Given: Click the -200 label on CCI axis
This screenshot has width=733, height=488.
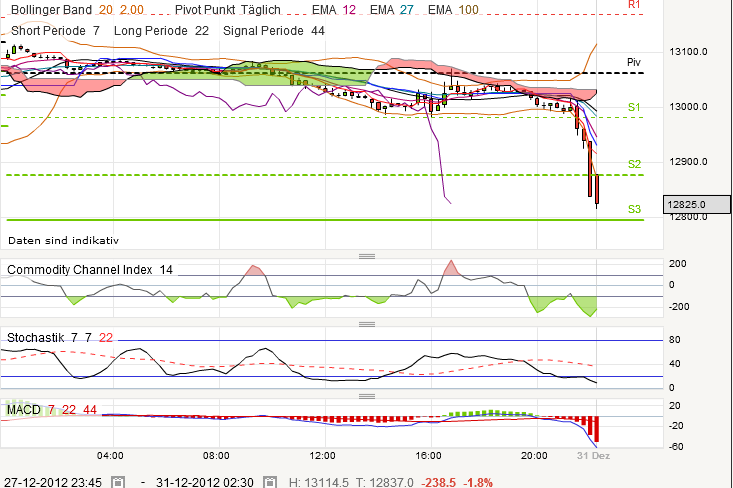Looking at the screenshot, I should [x=677, y=307].
